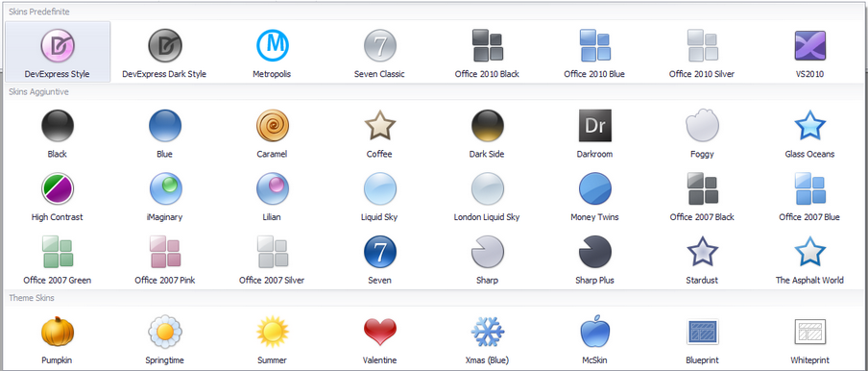Apply the Office 2010 Blue skin
Image resolution: width=868 pixels, height=371 pixels.
coord(594,52)
